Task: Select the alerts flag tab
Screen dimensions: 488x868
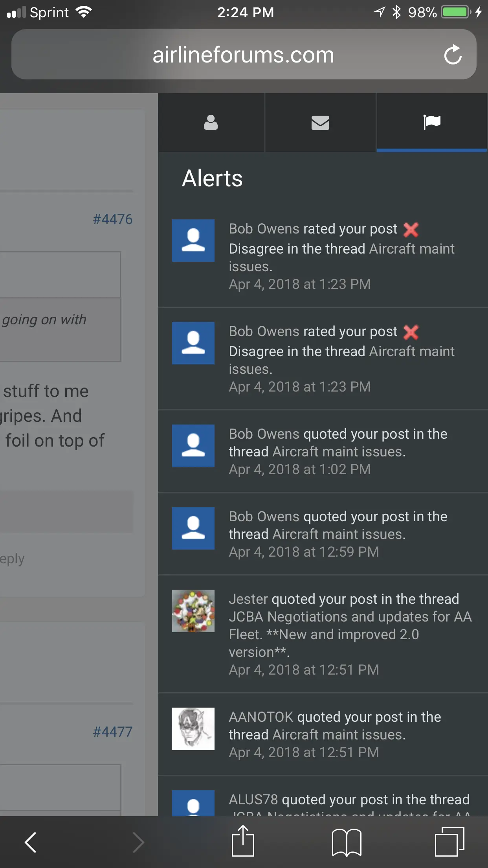Action: tap(431, 122)
